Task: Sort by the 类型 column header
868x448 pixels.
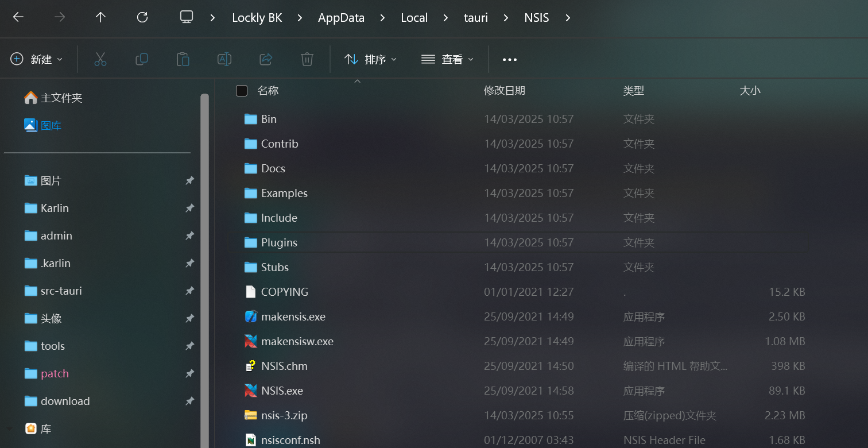Action: click(x=634, y=91)
